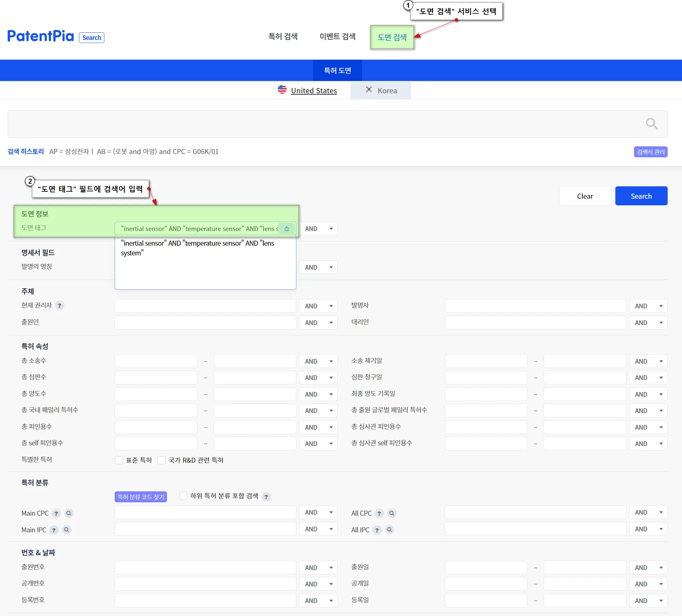This screenshot has height=616, width=682.
Task: Expand AND dropdown for 출원번호 field
Action: 318,568
